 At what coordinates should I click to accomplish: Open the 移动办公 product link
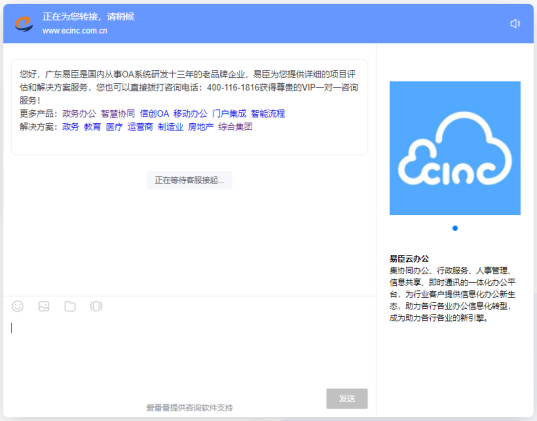pos(190,114)
